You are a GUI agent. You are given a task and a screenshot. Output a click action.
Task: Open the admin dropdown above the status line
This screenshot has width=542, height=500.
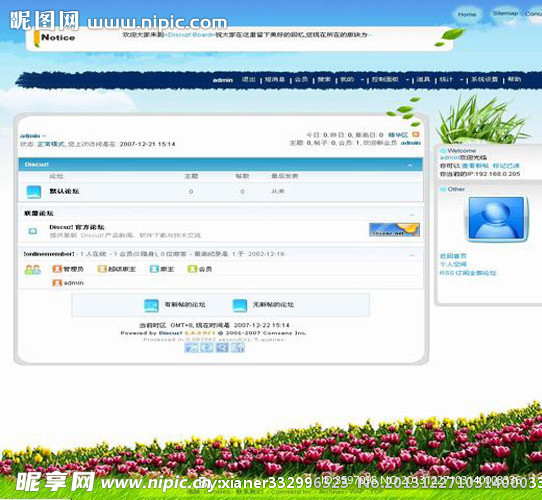click(x=32, y=136)
